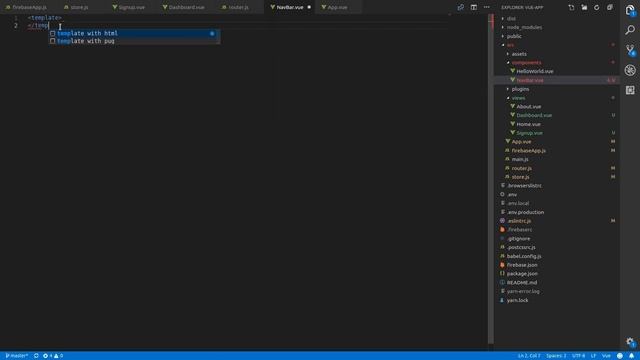This screenshot has height=360, width=640.
Task: Click the New File icon in Explorer
Action: [x=571, y=7]
